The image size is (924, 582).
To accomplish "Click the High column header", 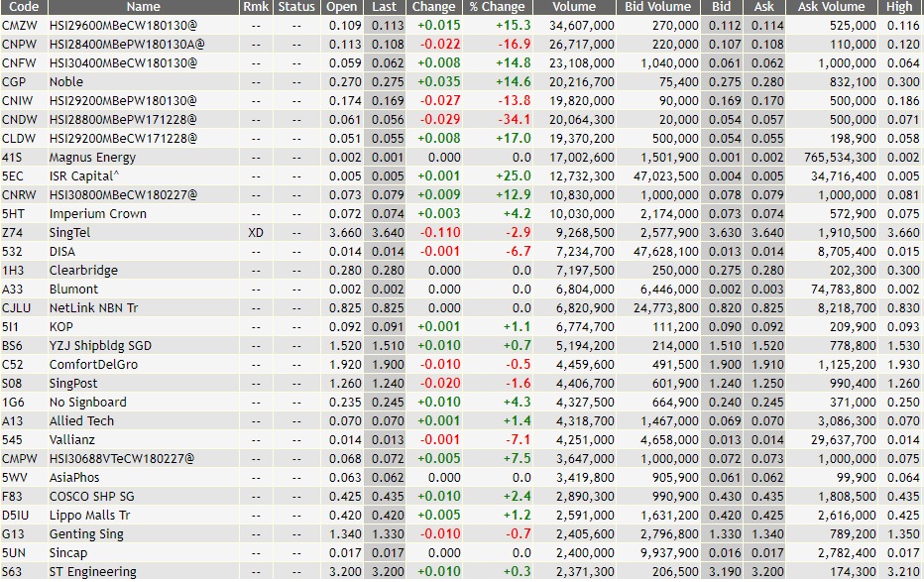I will [x=899, y=7].
